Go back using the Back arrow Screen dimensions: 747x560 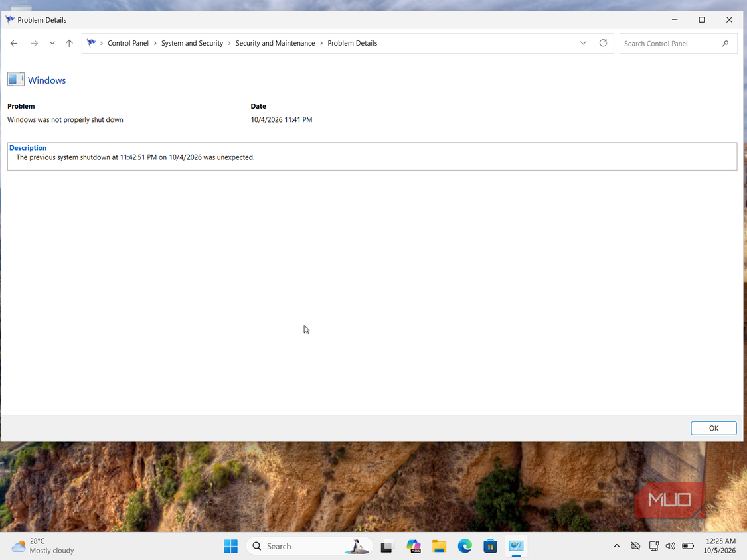click(x=14, y=43)
